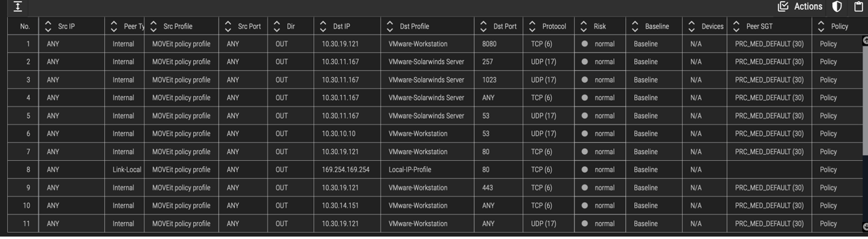Click the normal risk indicator in row 5
The width and height of the screenshot is (868, 239).
(598, 116)
